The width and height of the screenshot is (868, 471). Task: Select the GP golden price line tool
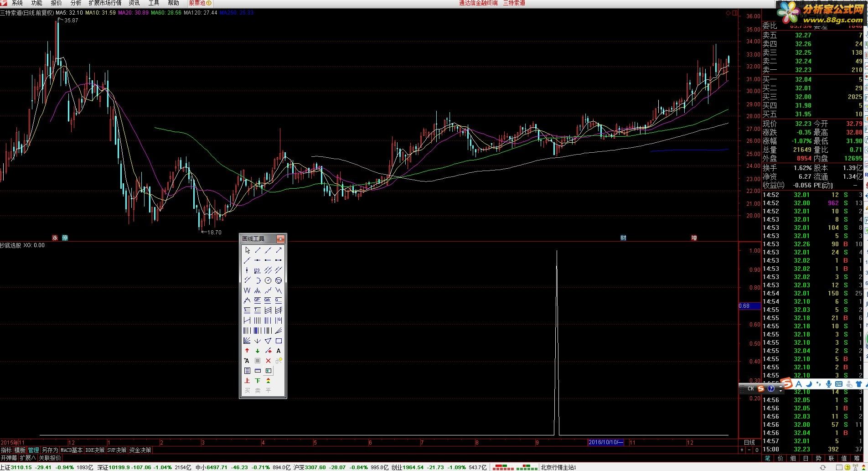(258, 300)
